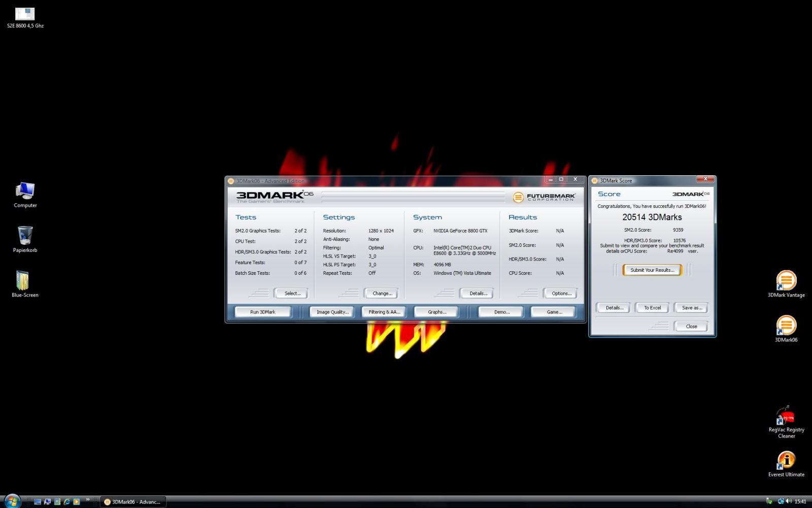The width and height of the screenshot is (812, 508).
Task: Click the Settings section heading
Action: tap(339, 217)
